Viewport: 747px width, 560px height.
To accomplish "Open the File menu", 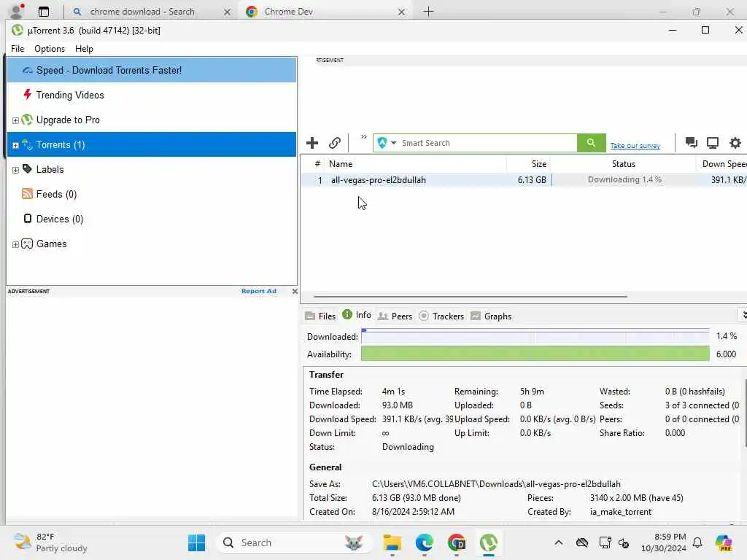I will [18, 49].
